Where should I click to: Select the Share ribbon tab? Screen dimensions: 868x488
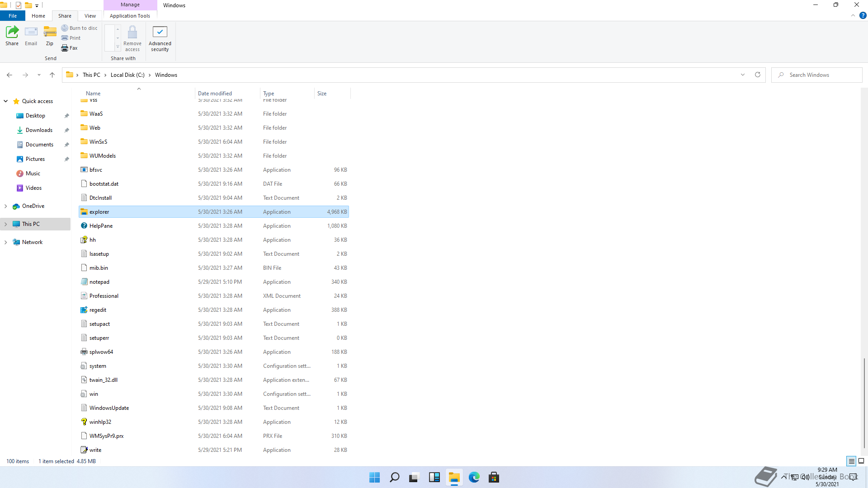click(x=65, y=16)
